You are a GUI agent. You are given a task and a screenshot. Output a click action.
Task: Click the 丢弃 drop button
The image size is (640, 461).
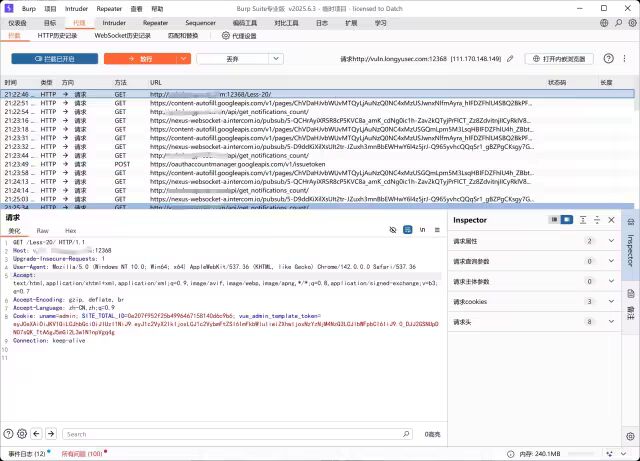[232, 59]
